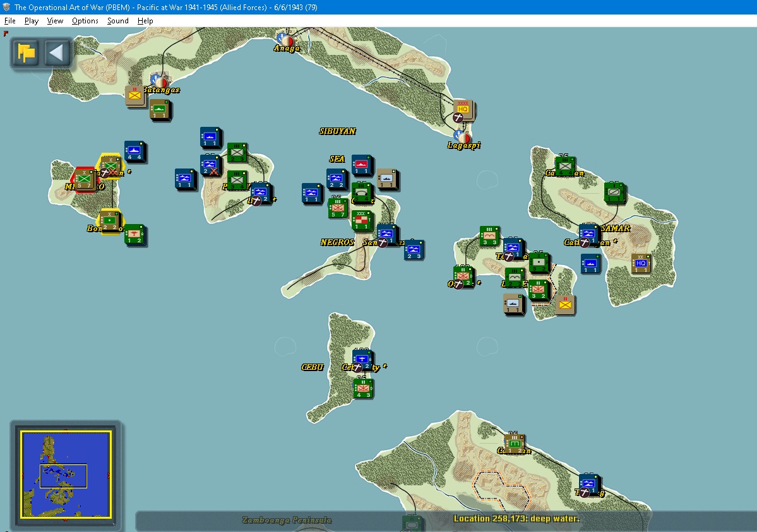
Task: Select the blue naval 4-4 unit near Mindoro
Action: 134,151
